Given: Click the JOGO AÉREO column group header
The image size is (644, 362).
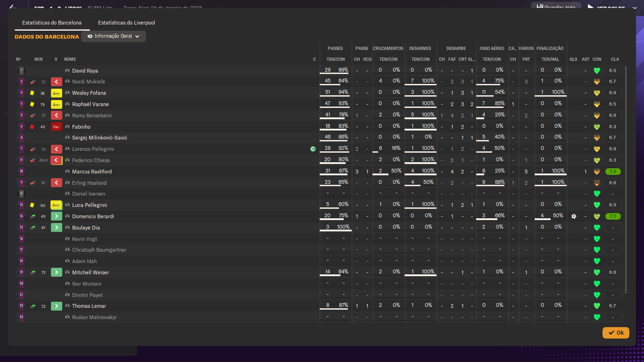Looking at the screenshot, I should [x=492, y=49].
